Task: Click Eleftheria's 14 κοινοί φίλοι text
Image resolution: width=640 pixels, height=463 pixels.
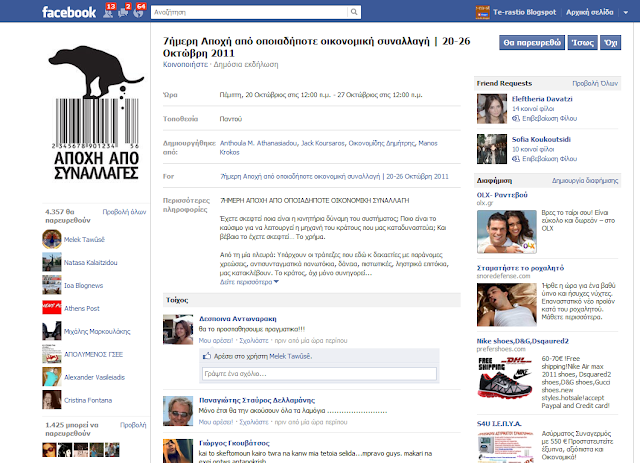Action: pyautogui.click(x=533, y=109)
